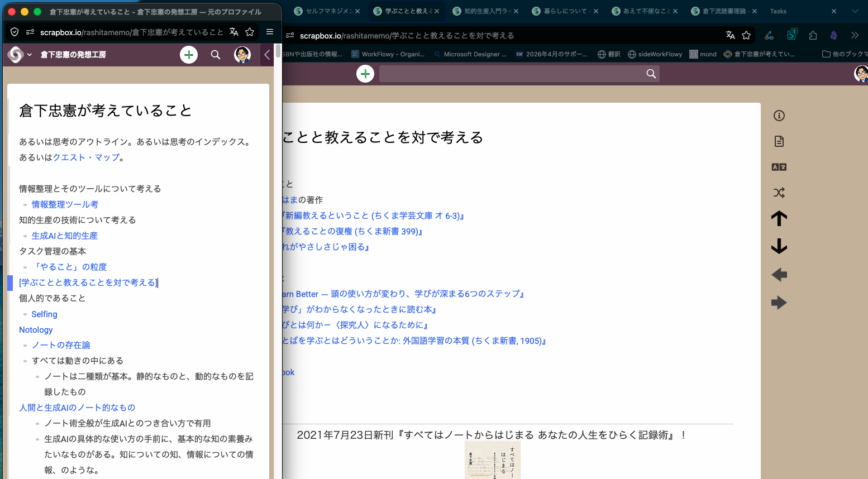The height and width of the screenshot is (479, 868).
Task: Click the page title 倉下忠憲が考えていること
Action: pyautogui.click(x=105, y=111)
